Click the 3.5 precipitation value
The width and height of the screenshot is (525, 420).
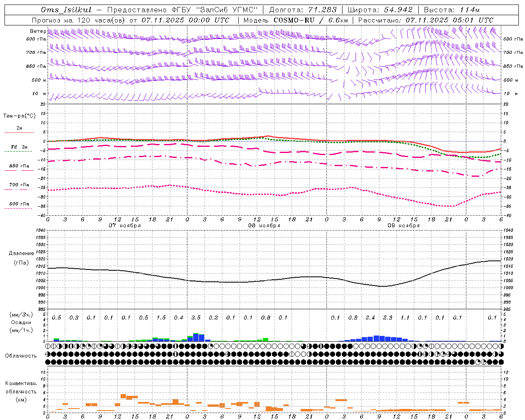[x=196, y=318]
